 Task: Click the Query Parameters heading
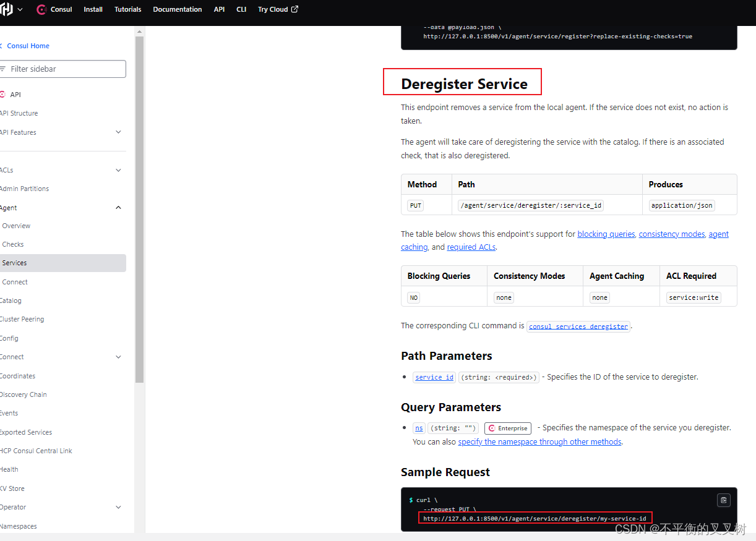tap(451, 407)
